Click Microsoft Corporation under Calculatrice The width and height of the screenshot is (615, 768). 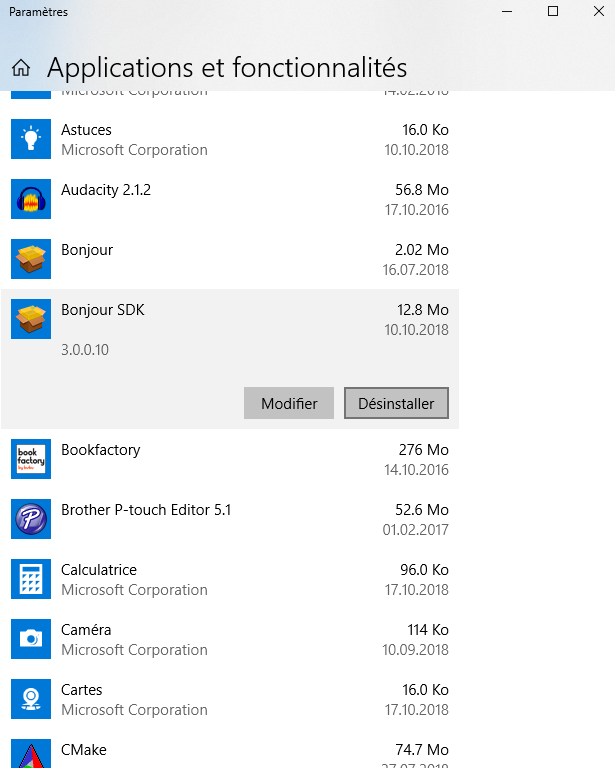(x=134, y=590)
